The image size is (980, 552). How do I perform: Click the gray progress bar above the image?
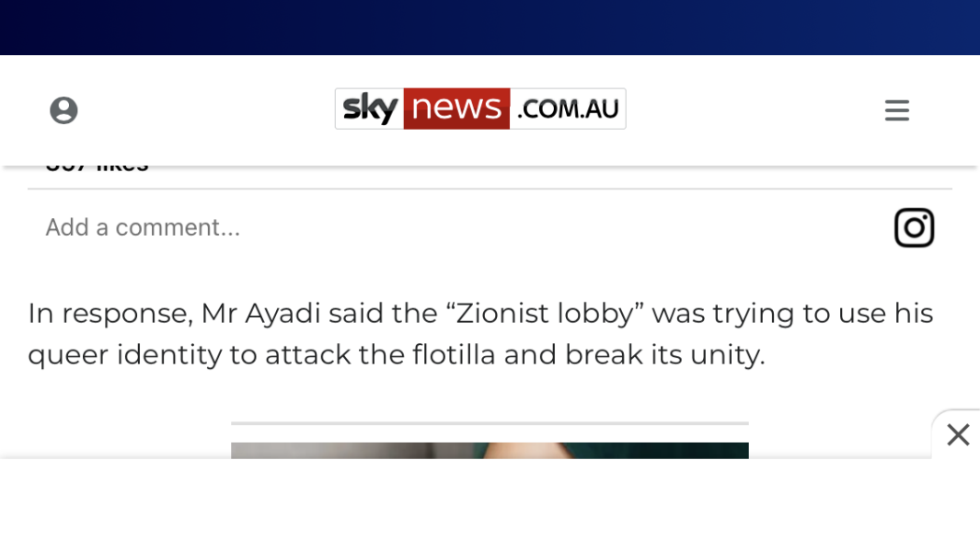(x=489, y=424)
